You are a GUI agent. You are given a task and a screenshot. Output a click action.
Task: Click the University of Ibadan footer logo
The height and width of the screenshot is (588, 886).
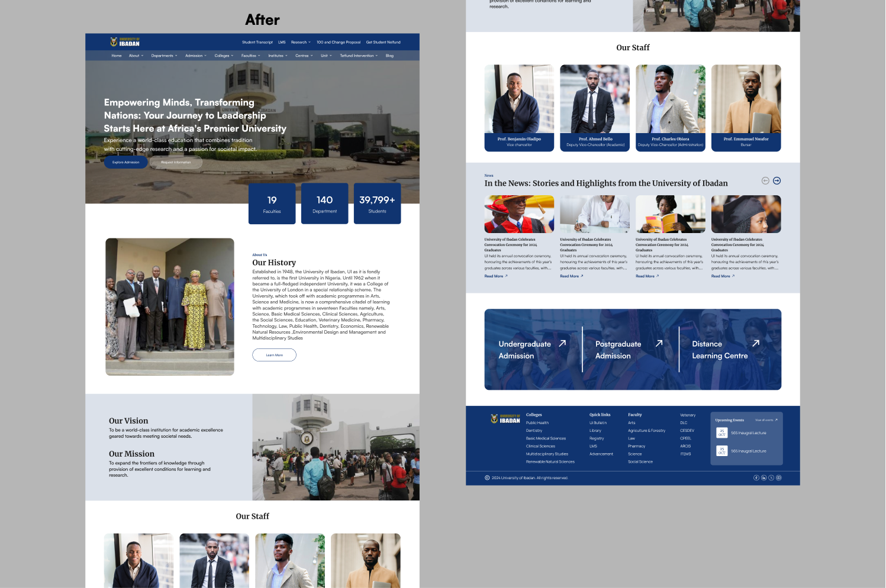pos(505,419)
